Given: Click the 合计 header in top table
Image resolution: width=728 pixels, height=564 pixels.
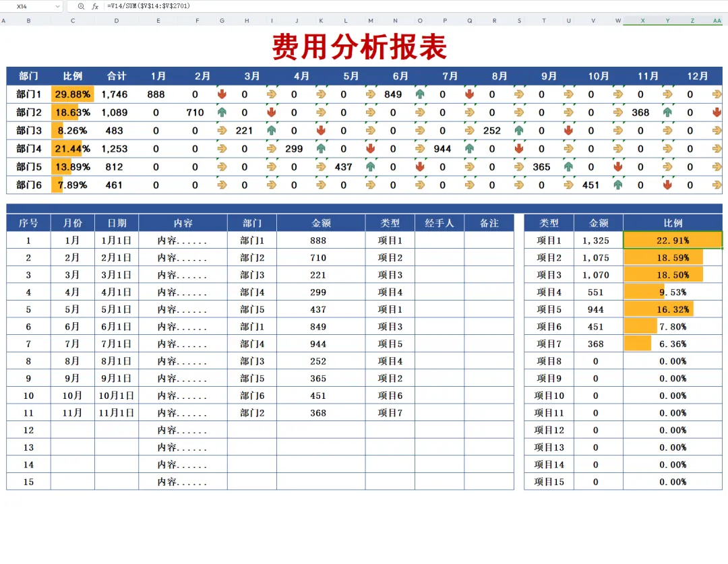Looking at the screenshot, I should [x=117, y=76].
